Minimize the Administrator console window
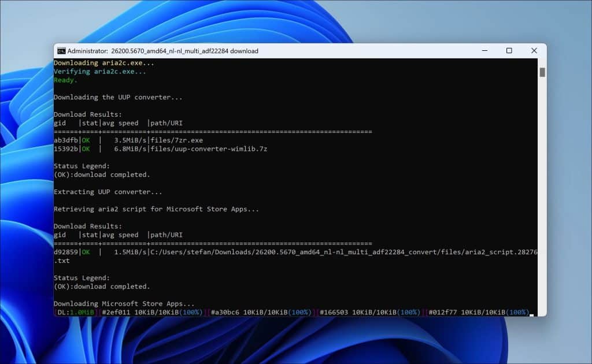Viewport: 592px width, 364px height. tap(485, 50)
